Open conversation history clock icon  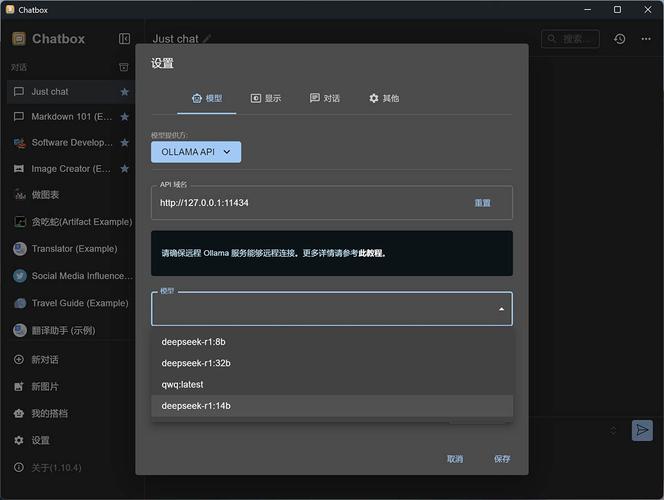coord(620,39)
